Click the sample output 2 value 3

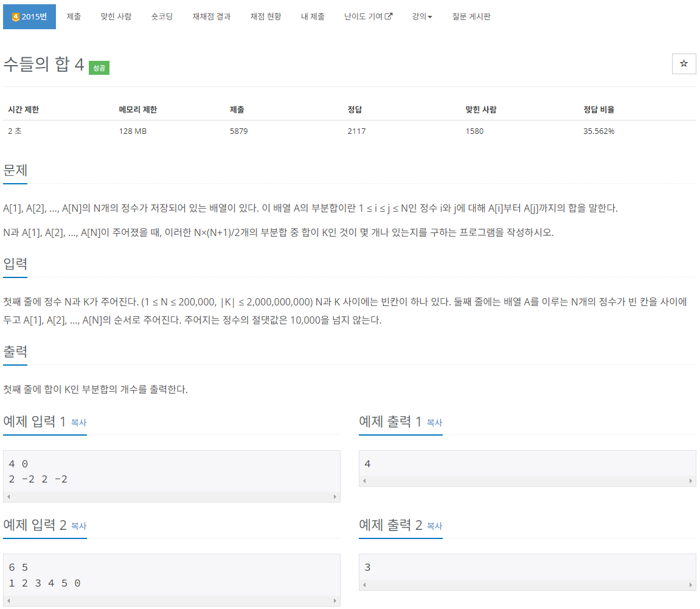pos(367,568)
